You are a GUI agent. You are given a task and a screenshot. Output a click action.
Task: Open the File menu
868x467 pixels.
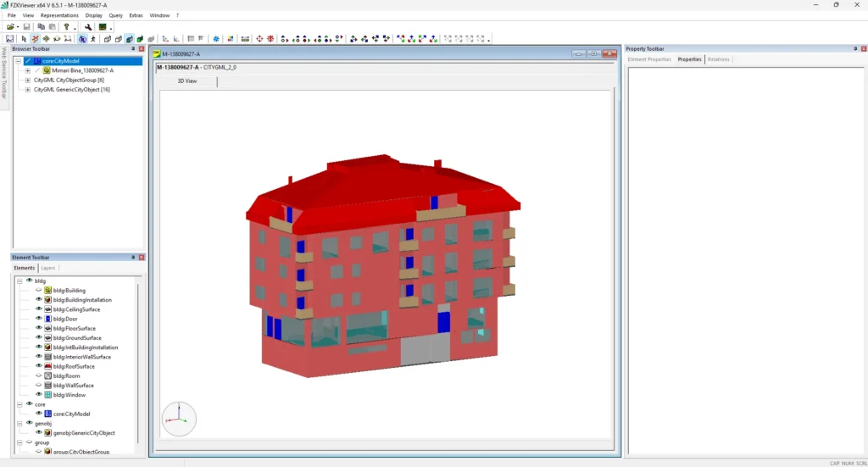coord(12,15)
